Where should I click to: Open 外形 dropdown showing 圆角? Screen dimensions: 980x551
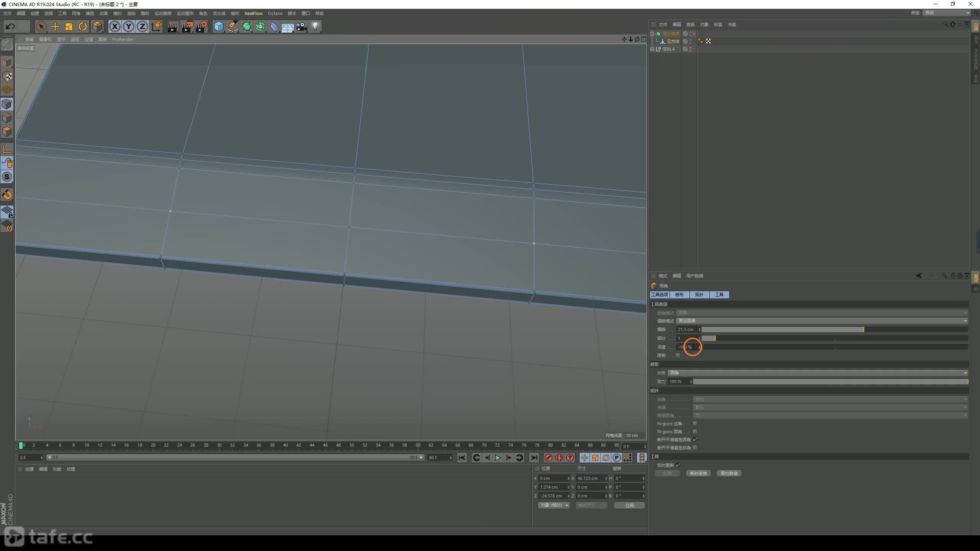click(818, 373)
